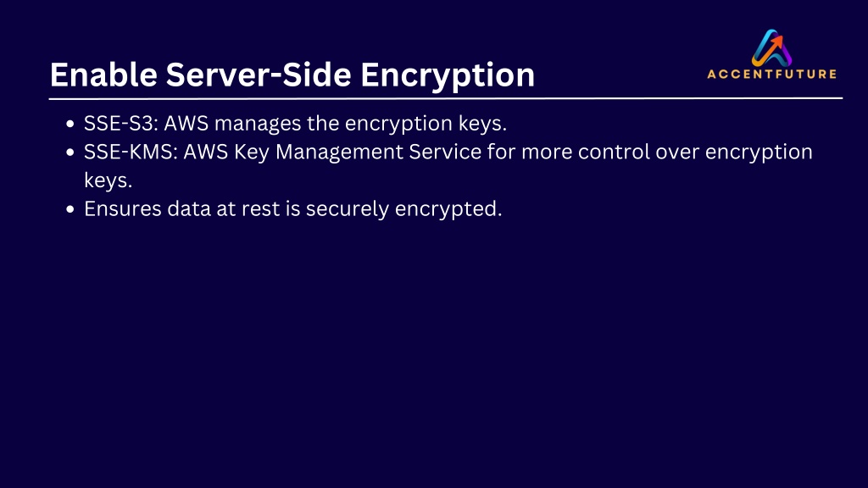
Task: Click the text Ensures data at rest
Action: [182, 208]
